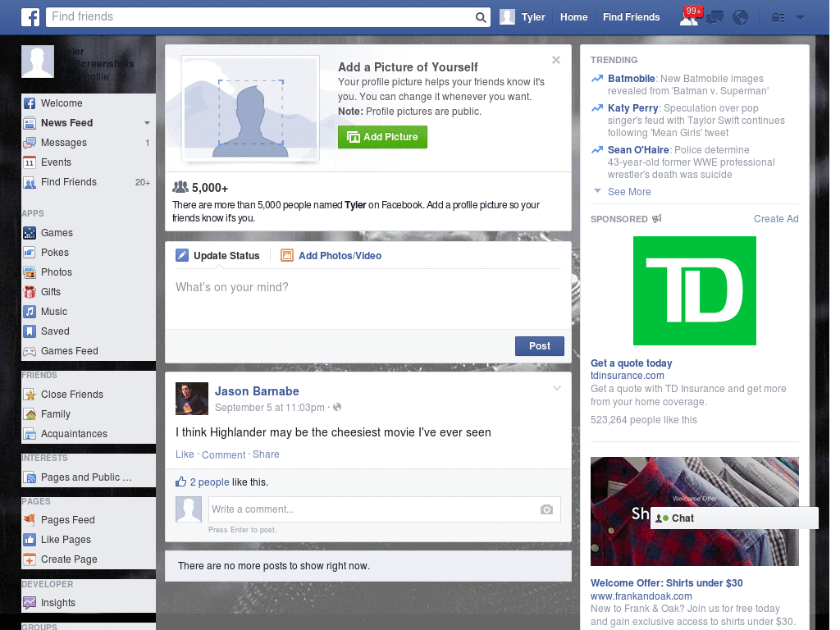
Task: Click the Welcome sidebar icon
Action: 30,103
